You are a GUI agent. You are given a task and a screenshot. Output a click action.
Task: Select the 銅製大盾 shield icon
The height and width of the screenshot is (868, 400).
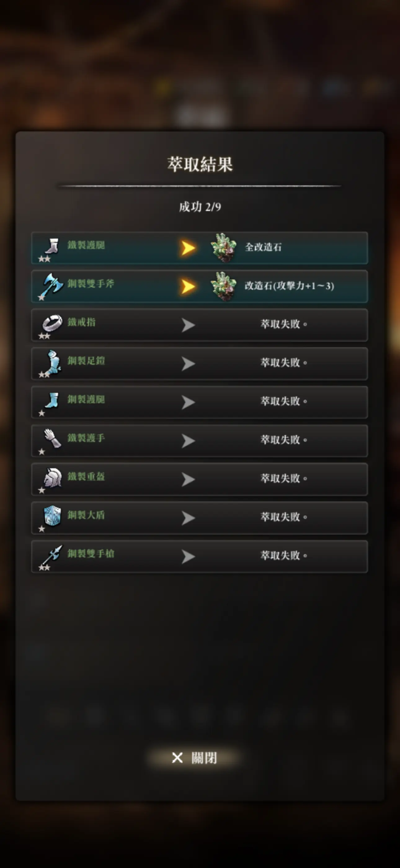click(x=53, y=516)
